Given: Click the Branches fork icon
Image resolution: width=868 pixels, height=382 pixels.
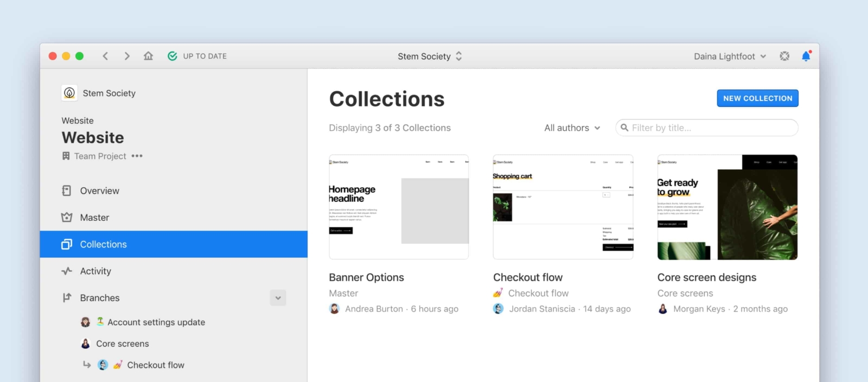Looking at the screenshot, I should pos(67,297).
